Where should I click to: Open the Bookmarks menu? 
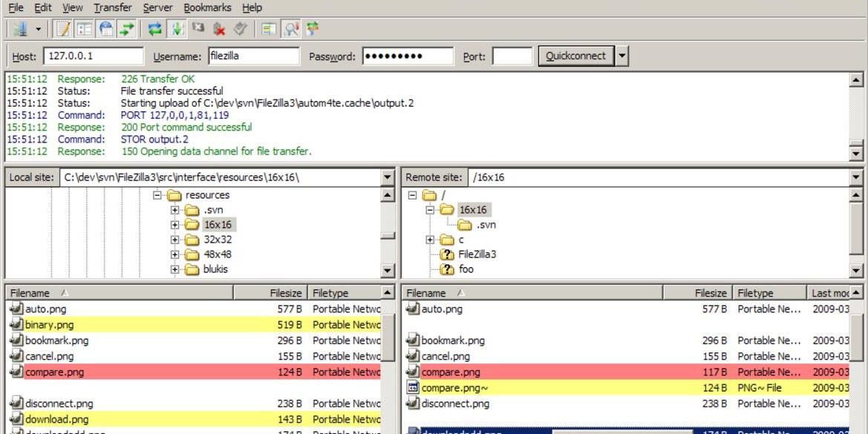click(208, 7)
